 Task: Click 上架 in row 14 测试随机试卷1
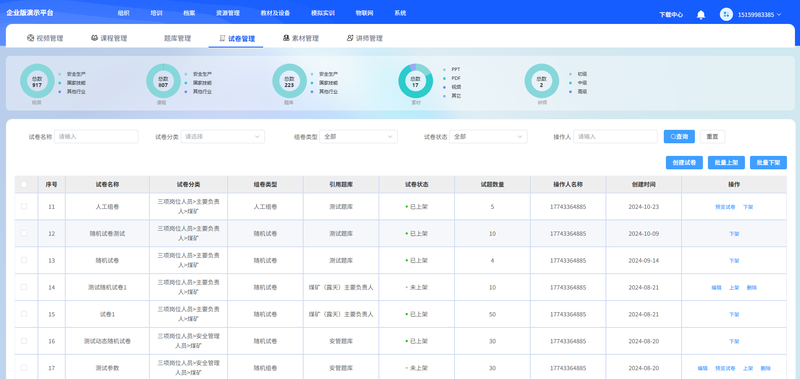point(734,288)
